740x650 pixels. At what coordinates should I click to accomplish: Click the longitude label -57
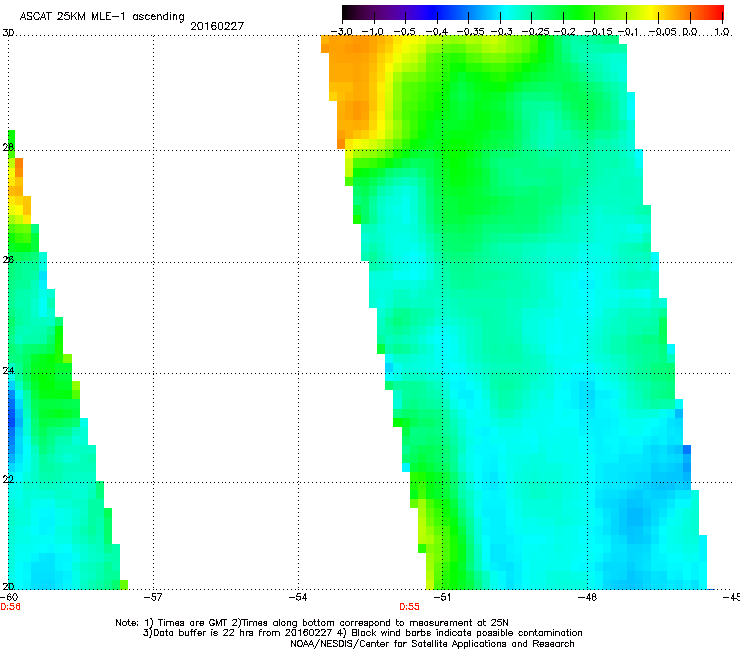tap(153, 597)
